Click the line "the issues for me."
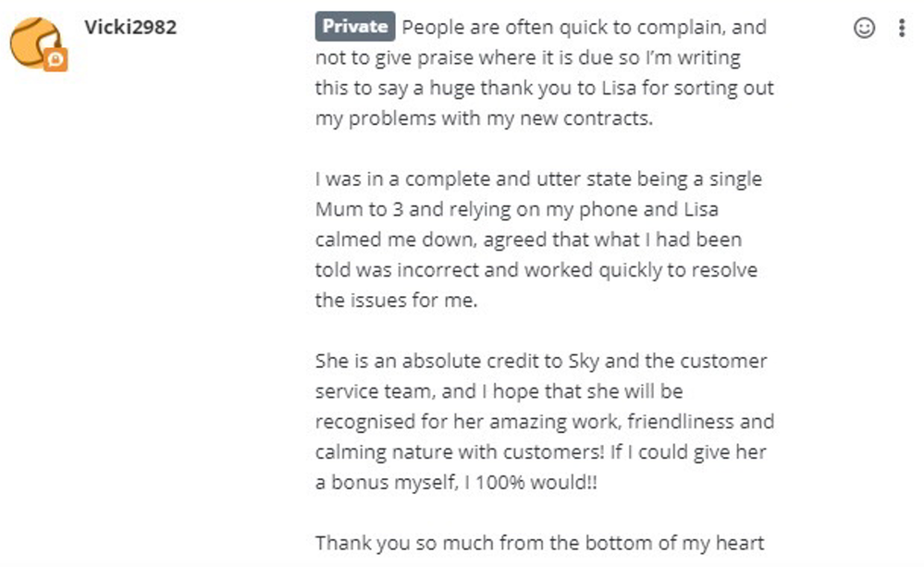The image size is (924, 567). [x=396, y=300]
